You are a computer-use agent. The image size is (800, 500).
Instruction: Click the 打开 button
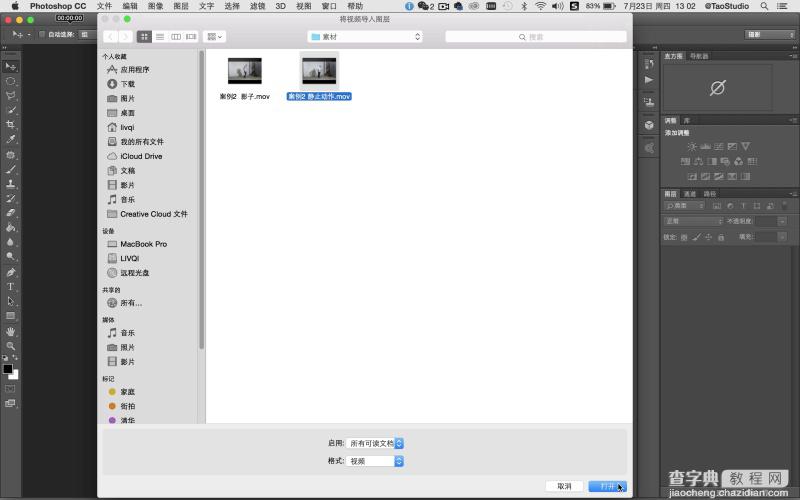click(x=607, y=486)
